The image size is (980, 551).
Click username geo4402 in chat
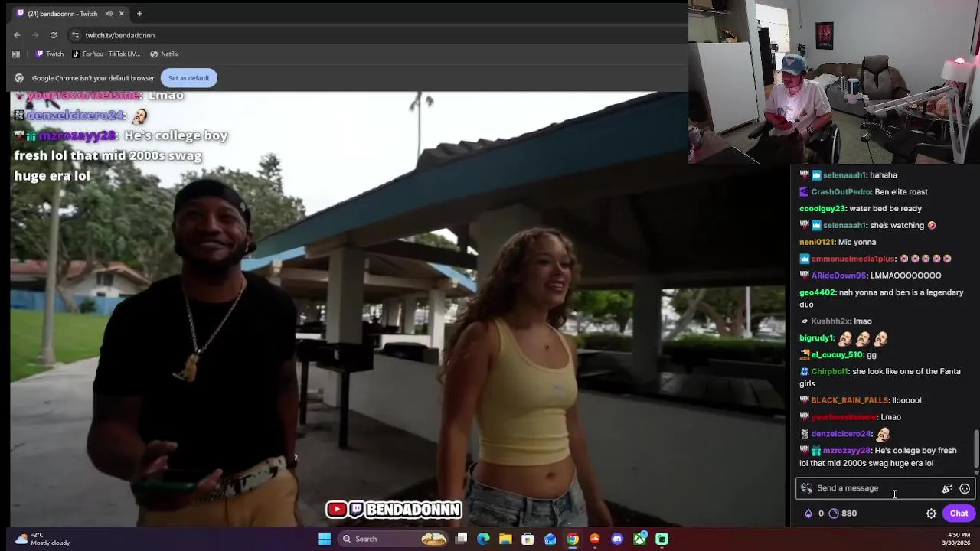tap(817, 292)
